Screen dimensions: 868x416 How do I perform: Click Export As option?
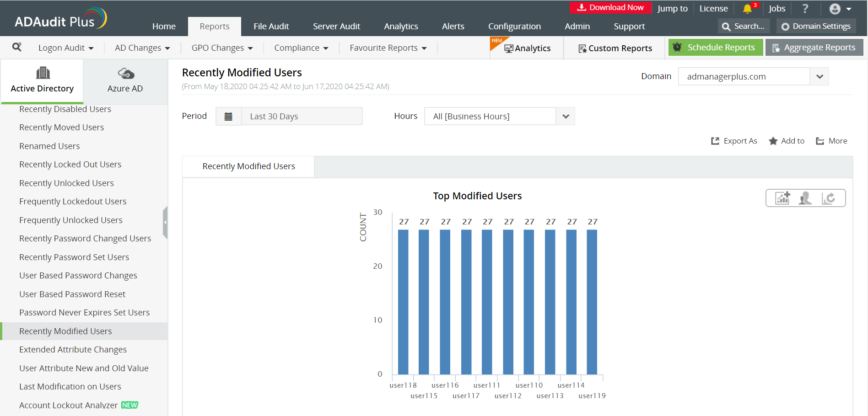(x=734, y=141)
